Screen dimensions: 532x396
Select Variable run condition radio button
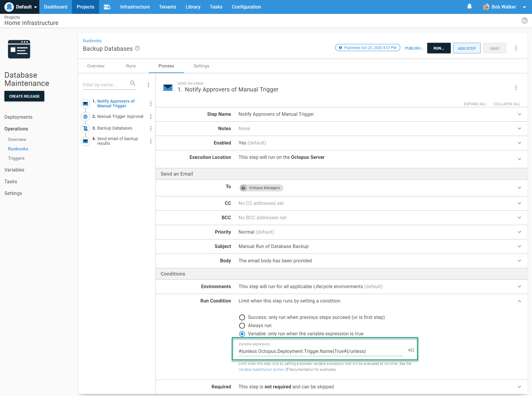coord(242,334)
